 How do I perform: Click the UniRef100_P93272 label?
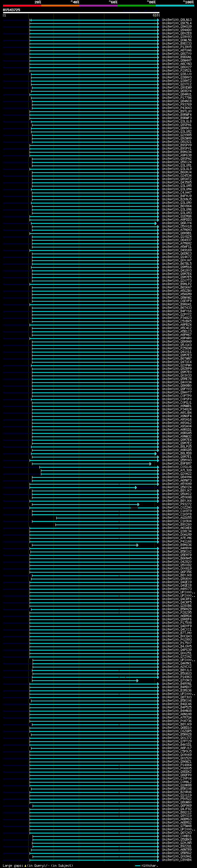177,504
